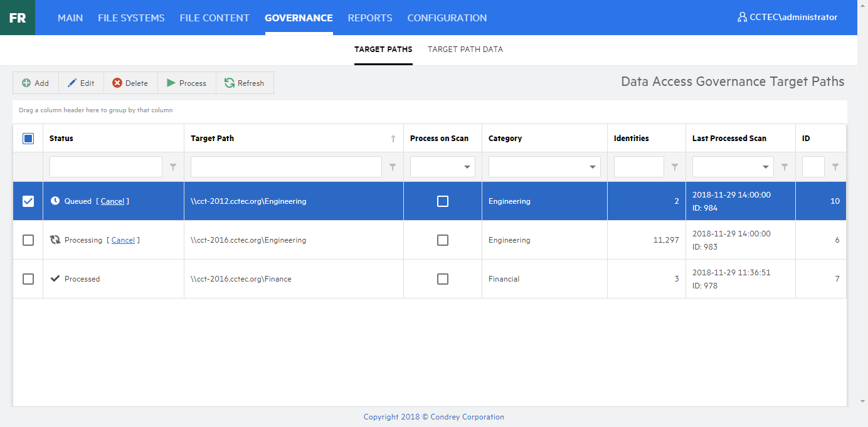Cancel the Processing job link
The height and width of the screenshot is (427, 868).
[x=123, y=240]
